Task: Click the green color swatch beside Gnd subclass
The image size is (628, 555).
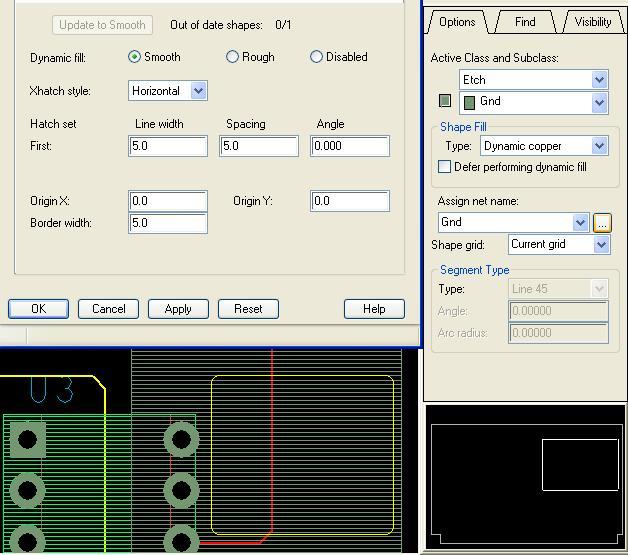Action: [x=445, y=101]
